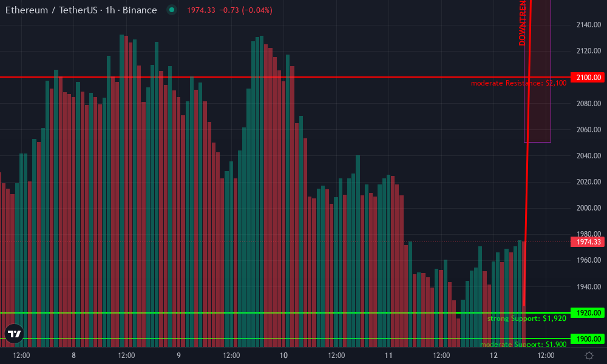Viewport: 607px width, 364px height.
Task: Click the TradingView logo watermark
Action: coord(13,332)
